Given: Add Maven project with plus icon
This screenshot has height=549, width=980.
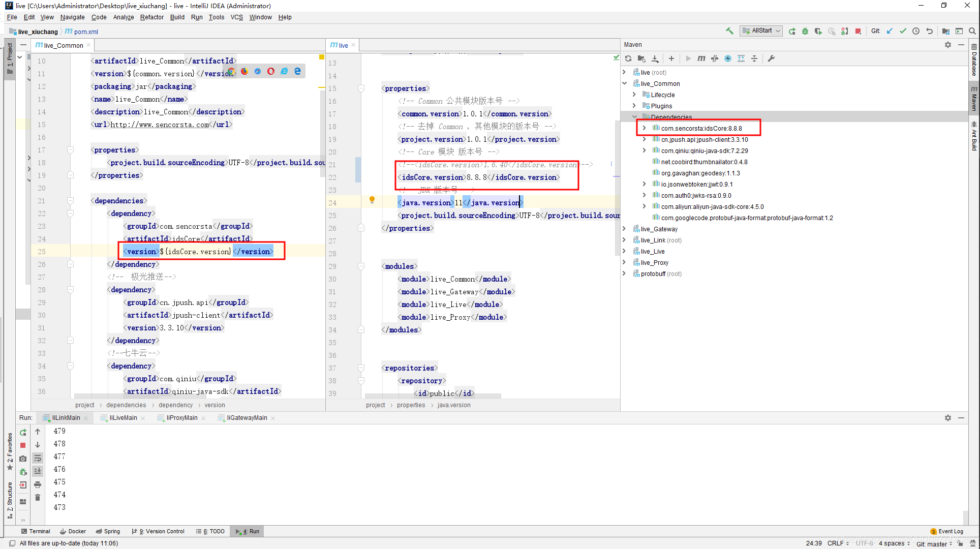Looking at the screenshot, I should (671, 58).
